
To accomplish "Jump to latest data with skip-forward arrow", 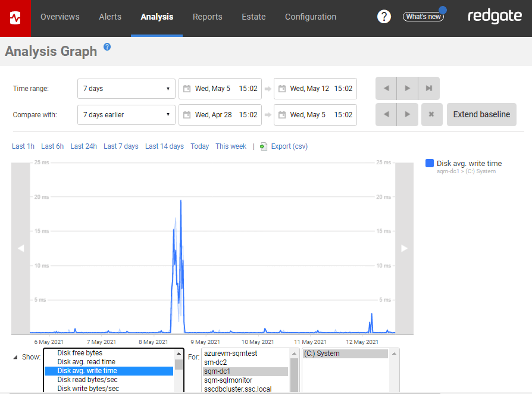I will coord(428,88).
